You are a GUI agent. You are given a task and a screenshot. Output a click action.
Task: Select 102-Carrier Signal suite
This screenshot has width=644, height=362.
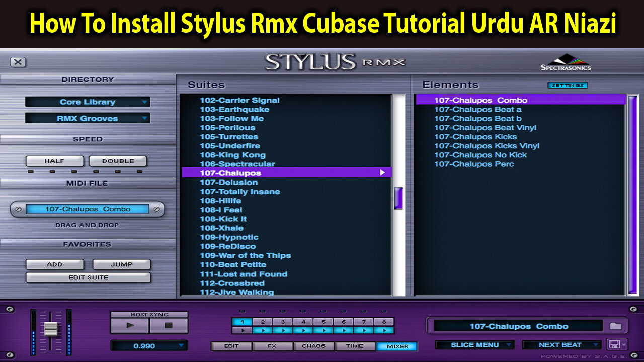coord(239,100)
